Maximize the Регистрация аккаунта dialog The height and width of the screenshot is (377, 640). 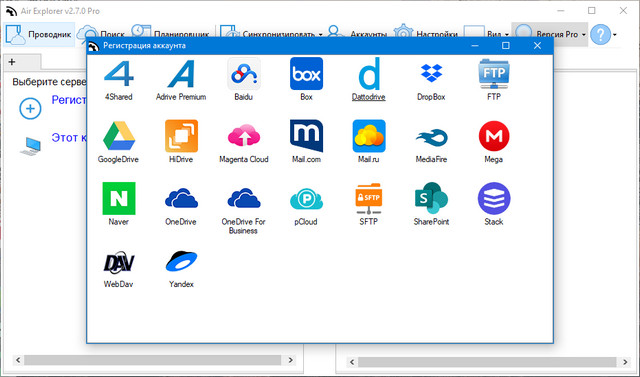click(506, 46)
